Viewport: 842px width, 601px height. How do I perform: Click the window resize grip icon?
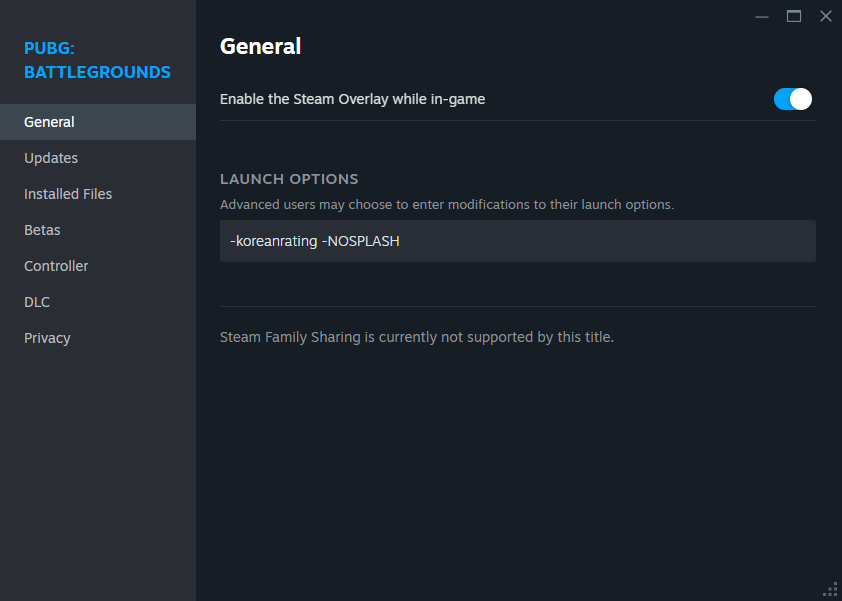(830, 589)
